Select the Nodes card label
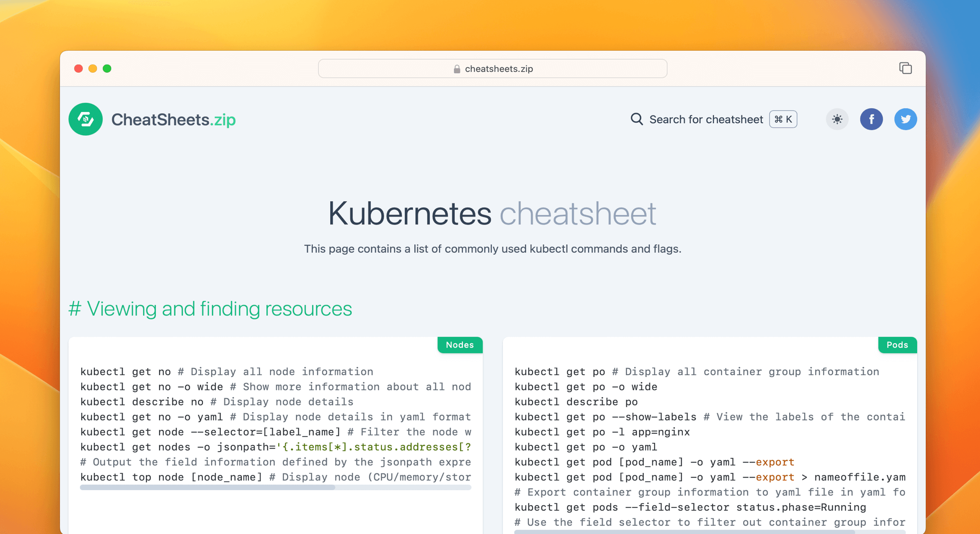 tap(459, 345)
